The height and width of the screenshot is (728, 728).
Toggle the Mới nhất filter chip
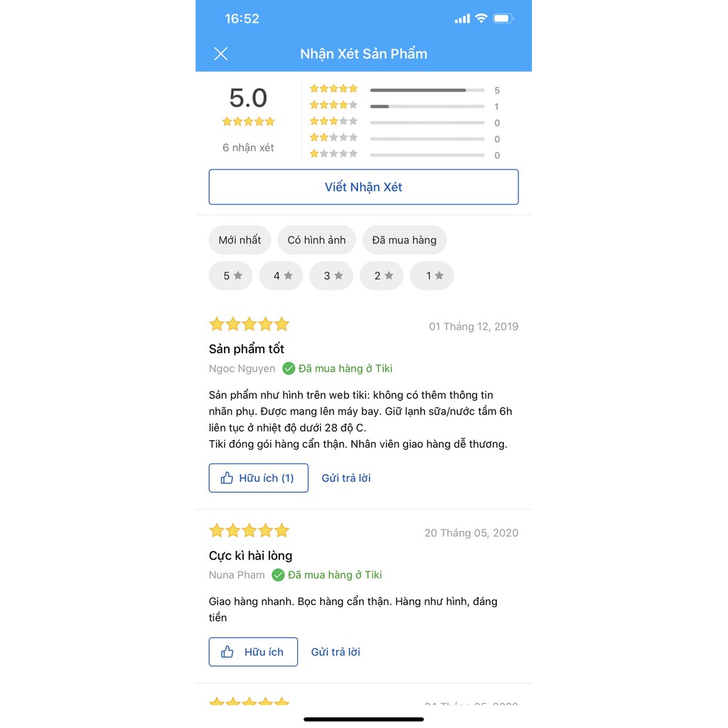click(240, 240)
